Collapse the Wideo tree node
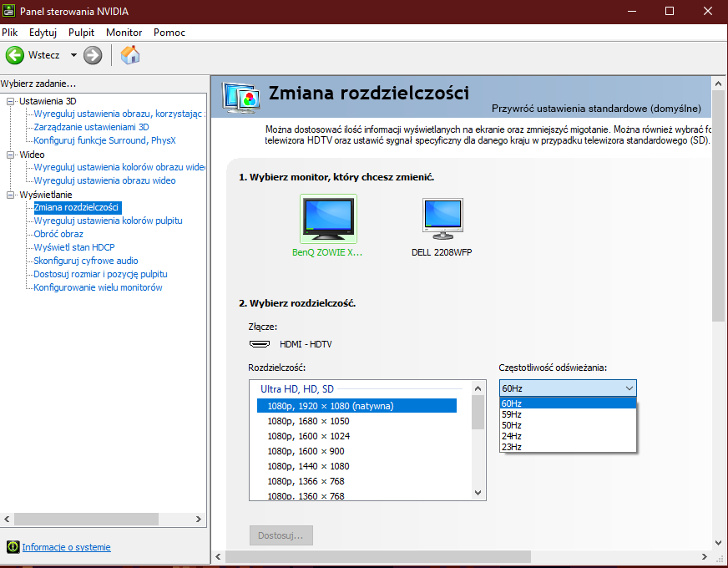Viewport: 728px width, 568px height. pos(10,155)
